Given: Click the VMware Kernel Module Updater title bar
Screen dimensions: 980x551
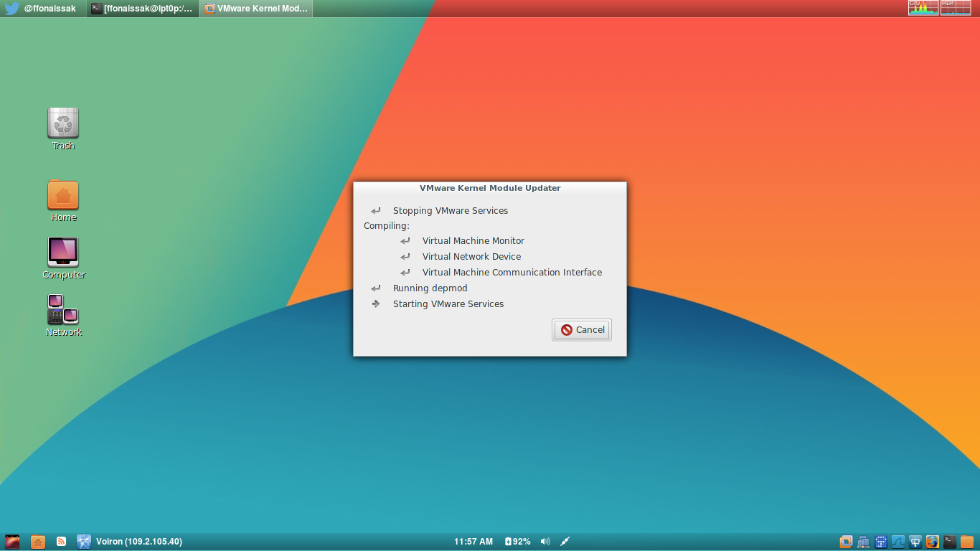Looking at the screenshot, I should 490,188.
